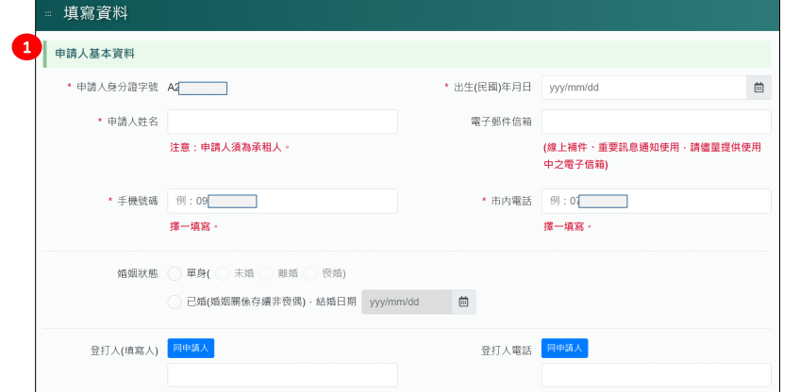Click 同申請人 button for 登打人電話
The image size is (800, 392).
click(x=564, y=348)
